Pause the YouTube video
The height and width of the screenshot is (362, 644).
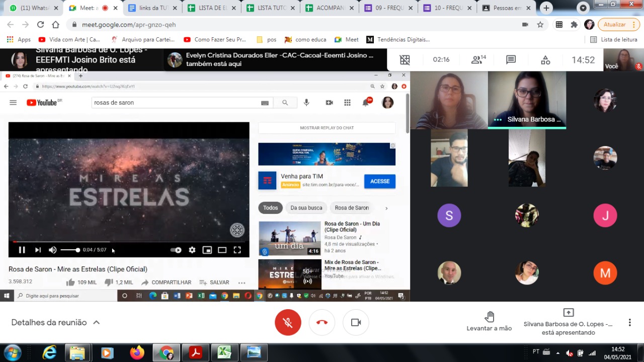[22, 250]
